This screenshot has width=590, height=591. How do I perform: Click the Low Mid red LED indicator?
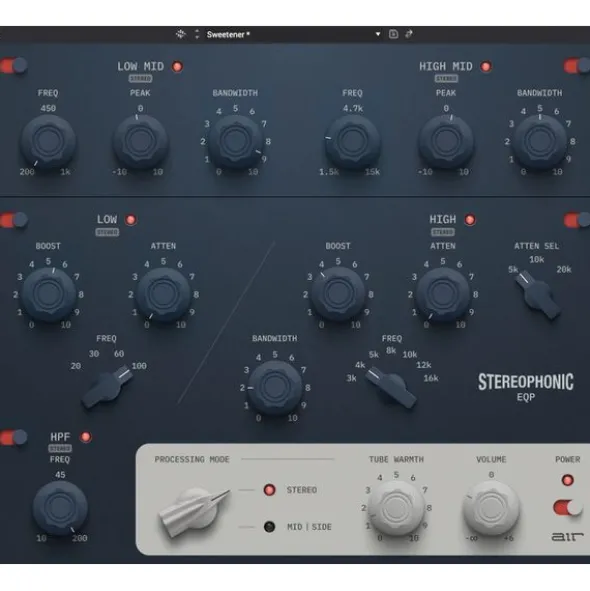click(177, 67)
